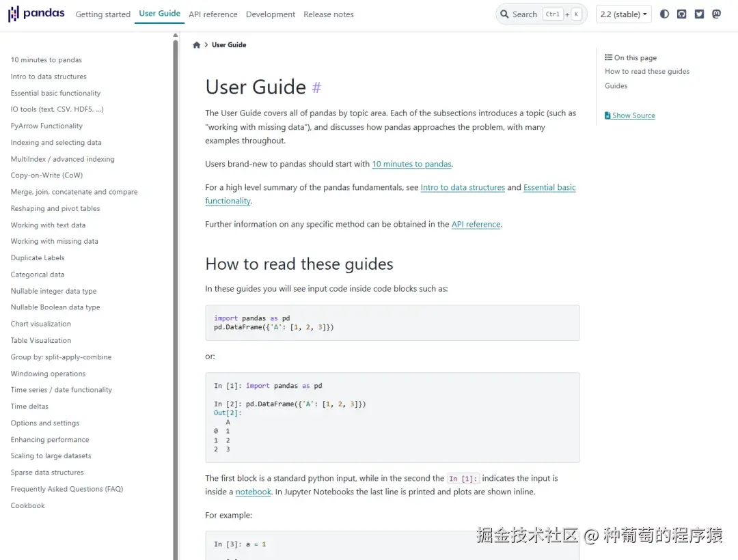This screenshot has width=738, height=560.
Task: Open 'Scaling to large datasets' sidebar entry
Action: [x=51, y=456]
